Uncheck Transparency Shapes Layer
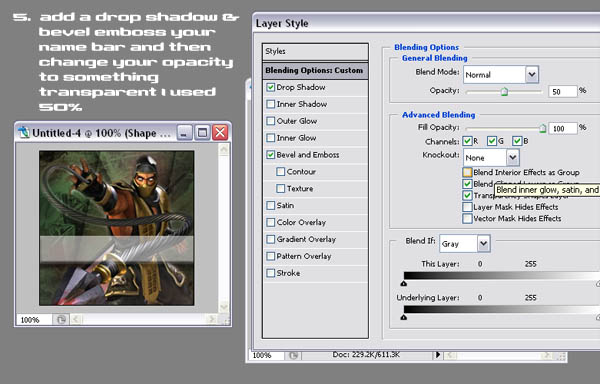600x384 pixels. 467,195
